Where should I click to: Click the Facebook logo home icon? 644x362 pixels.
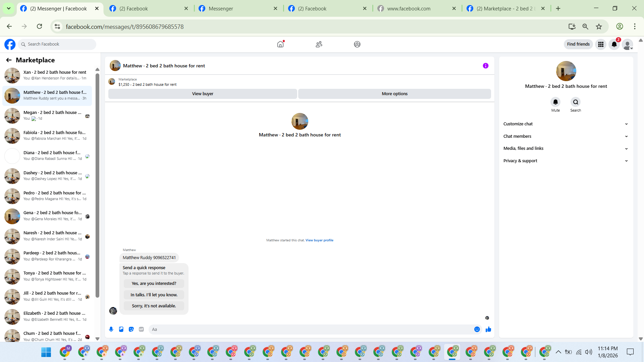(10, 44)
